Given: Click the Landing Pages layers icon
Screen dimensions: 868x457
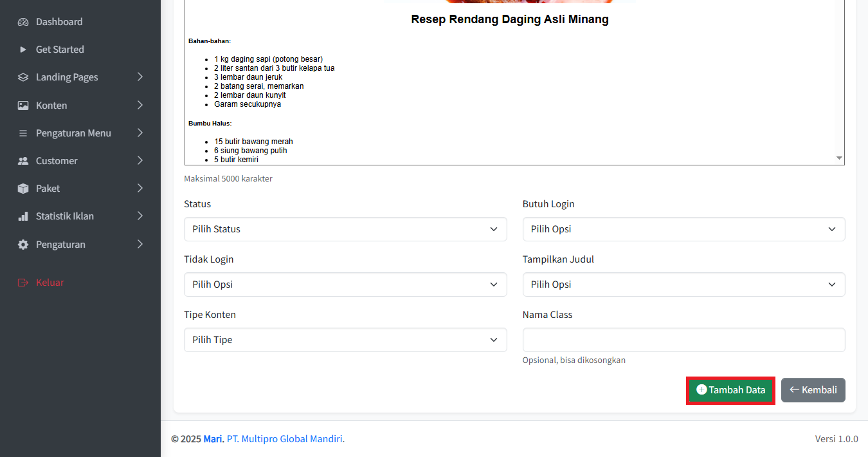Looking at the screenshot, I should pos(23,77).
